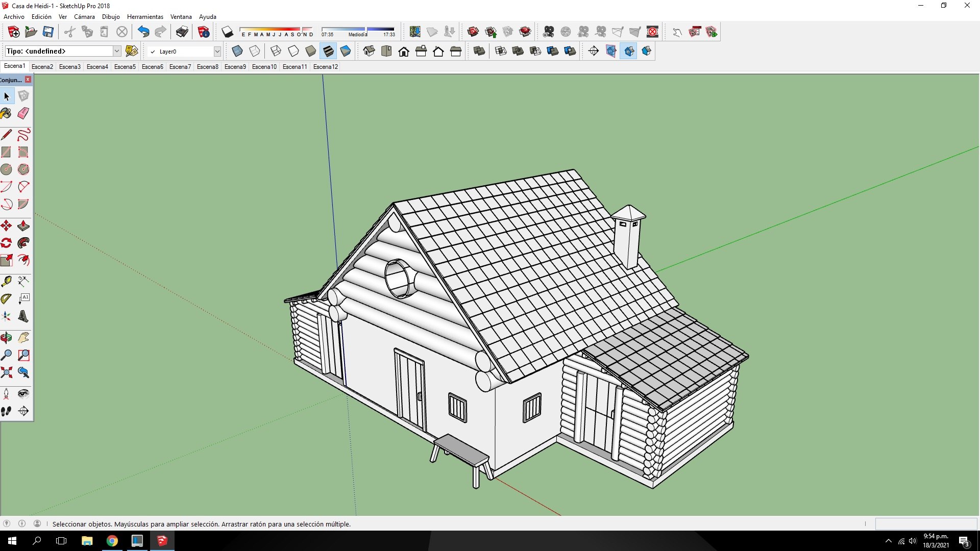Screen dimensions: 980x551
Task: Close the Conjun... toolbar panel
Action: (x=28, y=80)
